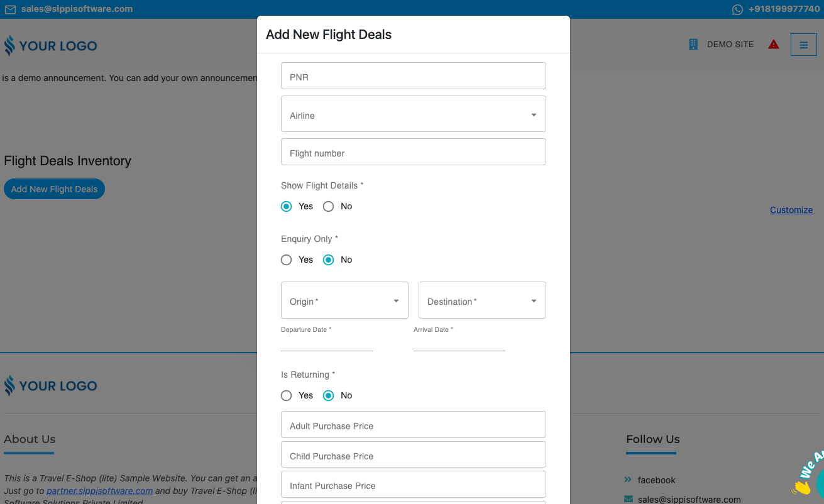Click the email envelope icon in top bar
Viewport: 824px width, 504px height.
pyautogui.click(x=10, y=9)
